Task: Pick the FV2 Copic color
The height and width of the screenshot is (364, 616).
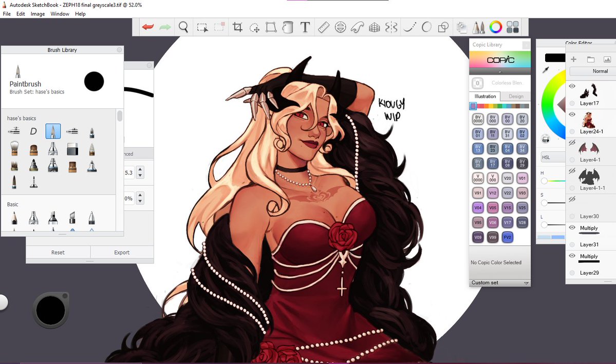Action: click(507, 237)
